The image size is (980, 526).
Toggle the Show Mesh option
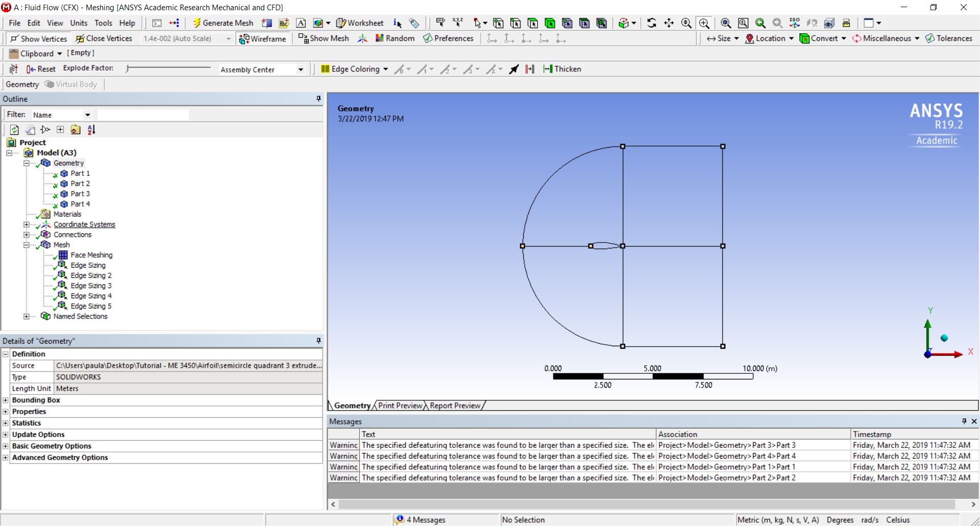pos(324,38)
